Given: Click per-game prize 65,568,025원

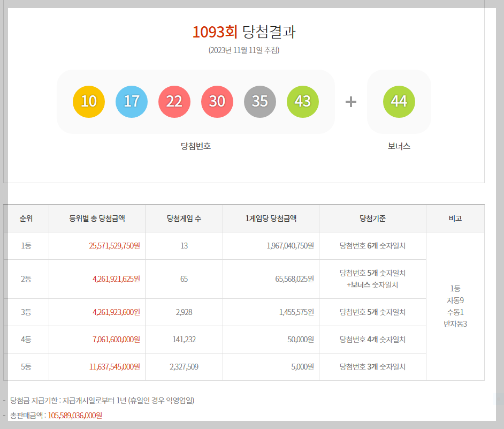Looking at the screenshot, I should pyautogui.click(x=294, y=279).
